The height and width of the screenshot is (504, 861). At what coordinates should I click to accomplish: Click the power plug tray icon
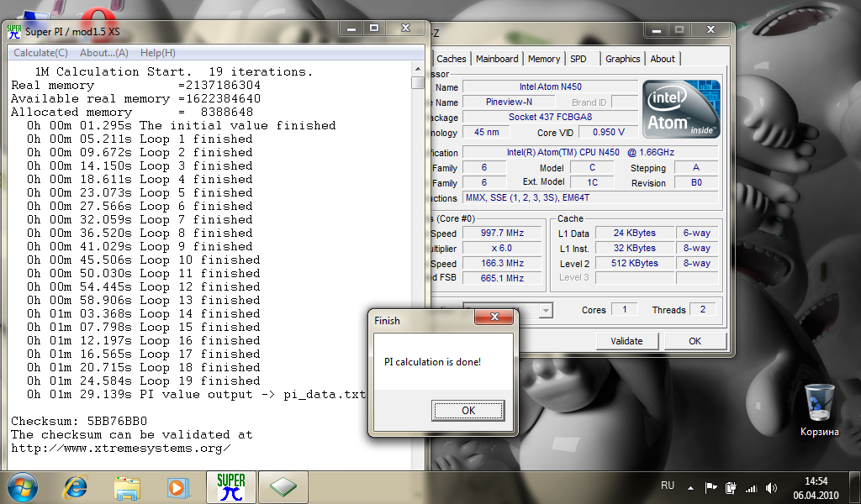731,487
